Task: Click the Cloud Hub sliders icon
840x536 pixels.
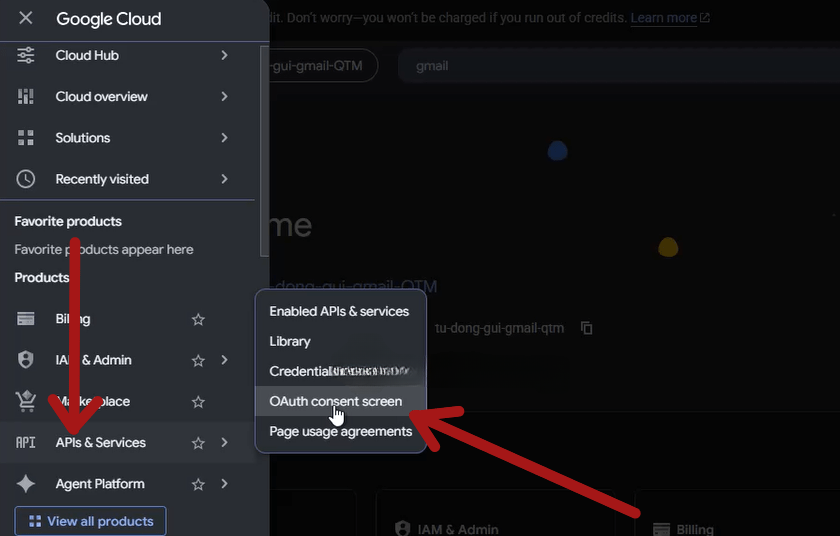Action: click(25, 55)
